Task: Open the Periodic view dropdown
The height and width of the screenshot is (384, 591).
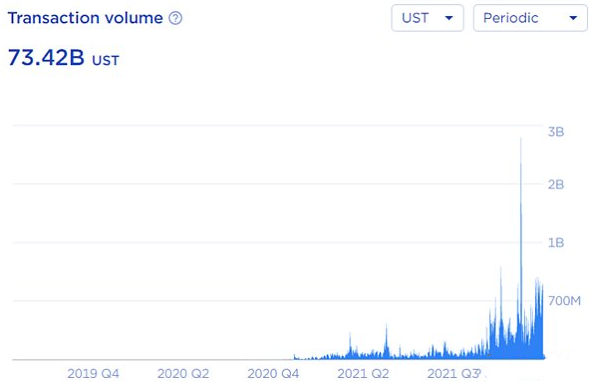Action: click(530, 18)
